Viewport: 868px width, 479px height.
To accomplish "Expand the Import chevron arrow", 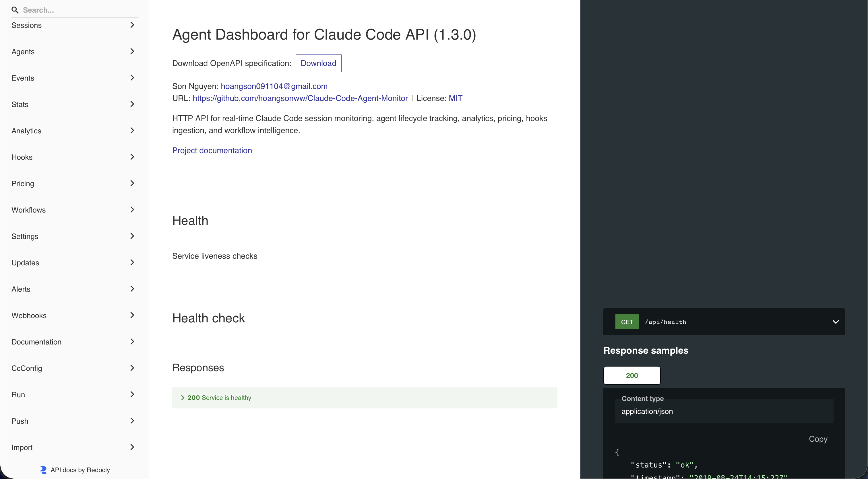I will (132, 447).
